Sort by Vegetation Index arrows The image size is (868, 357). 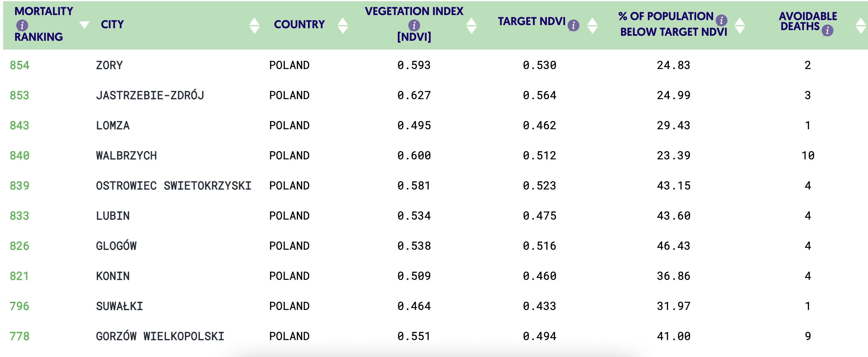471,25
